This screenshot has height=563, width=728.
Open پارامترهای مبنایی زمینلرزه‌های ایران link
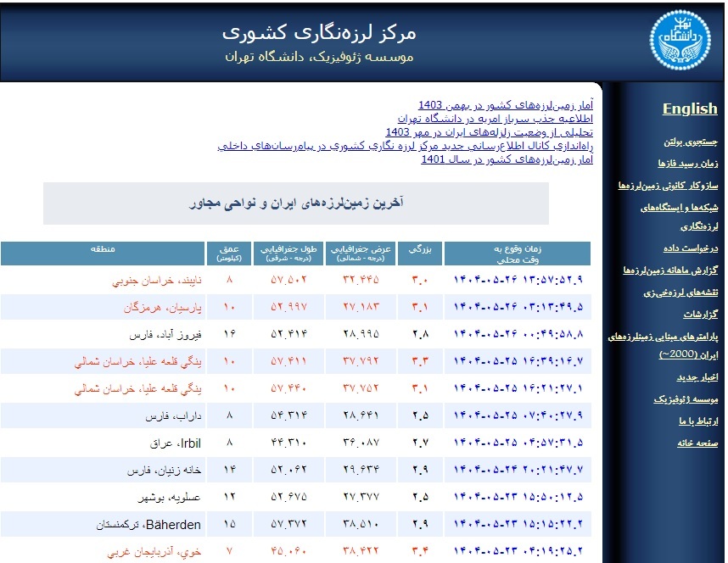(x=663, y=345)
